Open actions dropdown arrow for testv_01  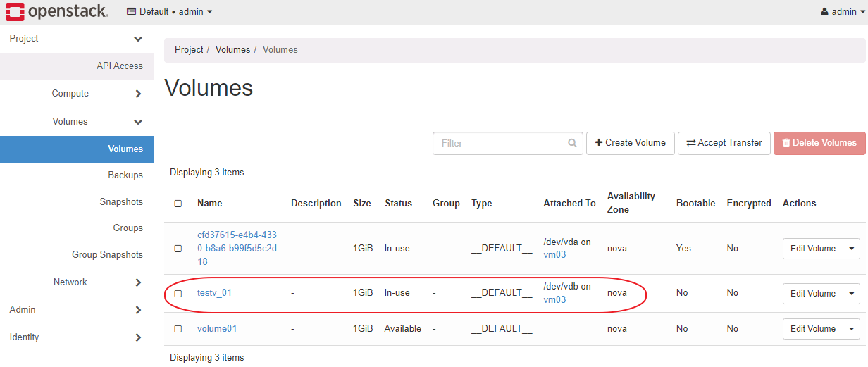[852, 294]
